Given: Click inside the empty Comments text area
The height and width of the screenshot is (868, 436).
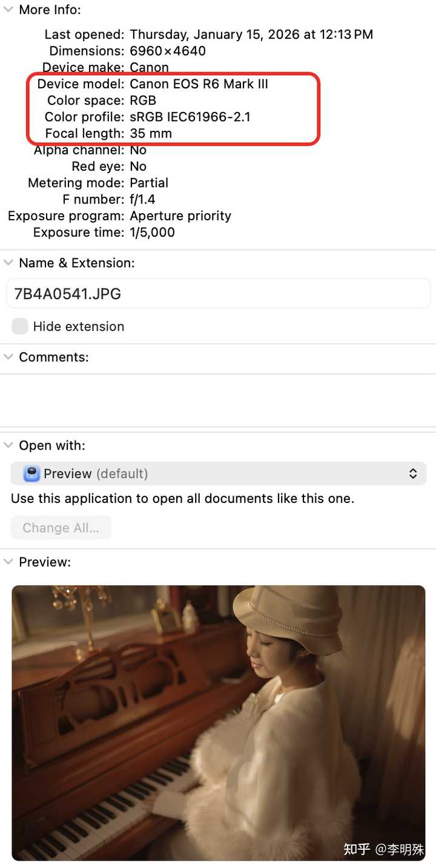Looking at the screenshot, I should pos(218,400).
